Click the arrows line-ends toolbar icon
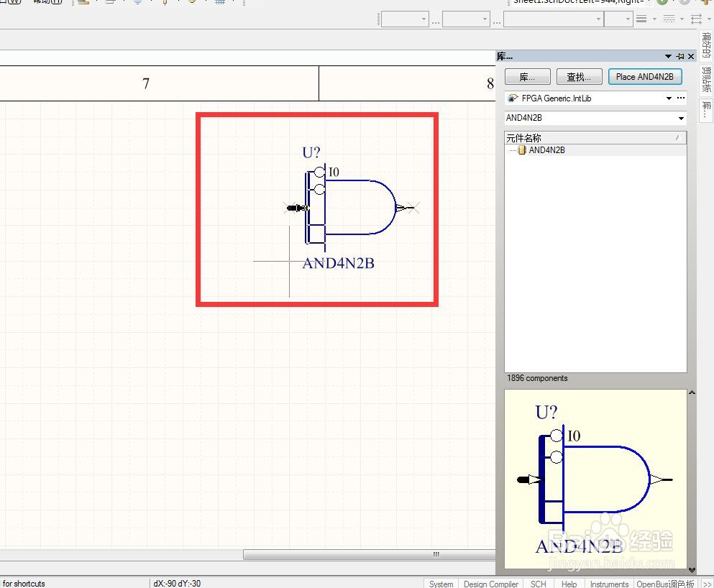The width and height of the screenshot is (714, 588). coord(696,19)
